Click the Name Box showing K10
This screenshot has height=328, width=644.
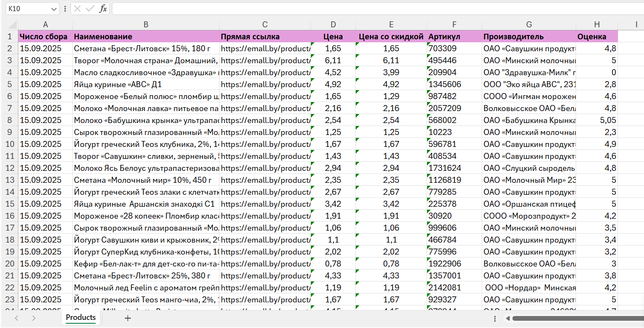pos(28,9)
